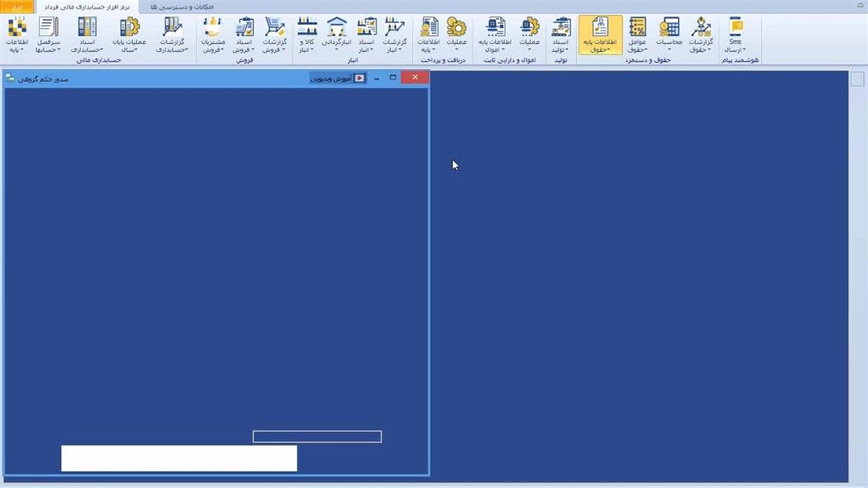868x488 pixels.
Task: Expand the گزارشات فروش dropdown
Action: [274, 49]
